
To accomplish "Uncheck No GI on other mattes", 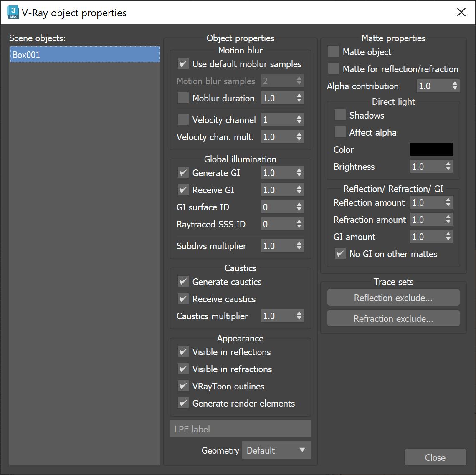I will (x=340, y=254).
